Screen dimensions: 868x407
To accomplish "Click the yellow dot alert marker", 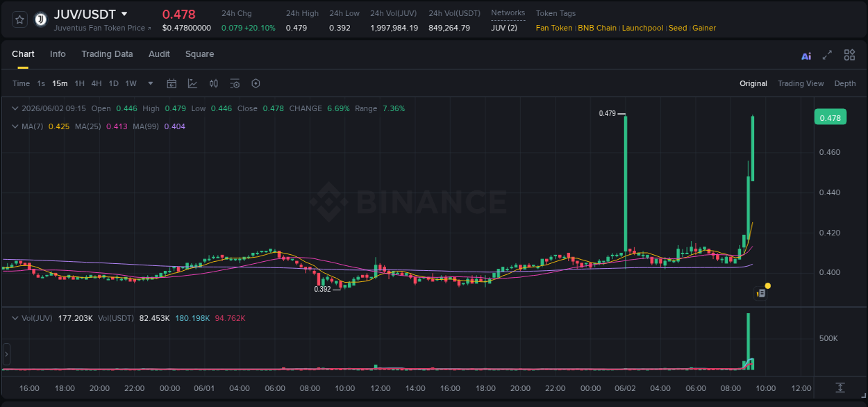I will click(x=767, y=285).
